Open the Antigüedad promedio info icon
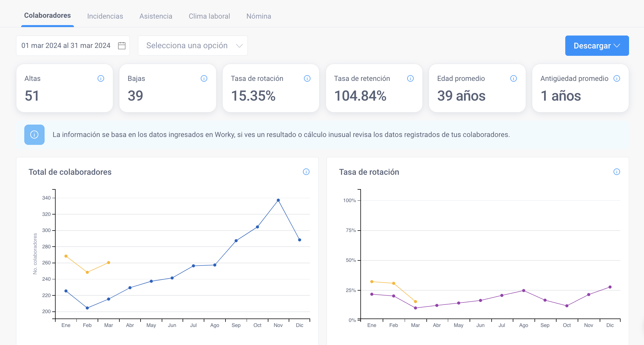Image resolution: width=644 pixels, height=345 pixels. (617, 79)
